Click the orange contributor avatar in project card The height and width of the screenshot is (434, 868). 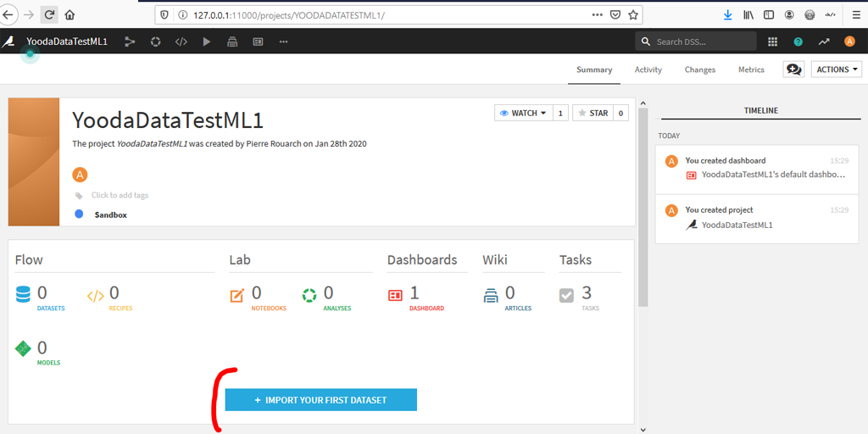pos(80,175)
